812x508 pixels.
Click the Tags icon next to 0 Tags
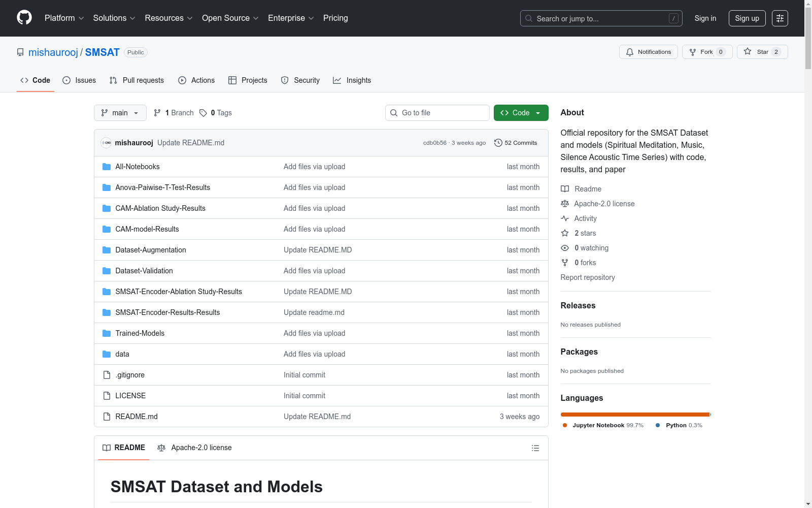203,113
